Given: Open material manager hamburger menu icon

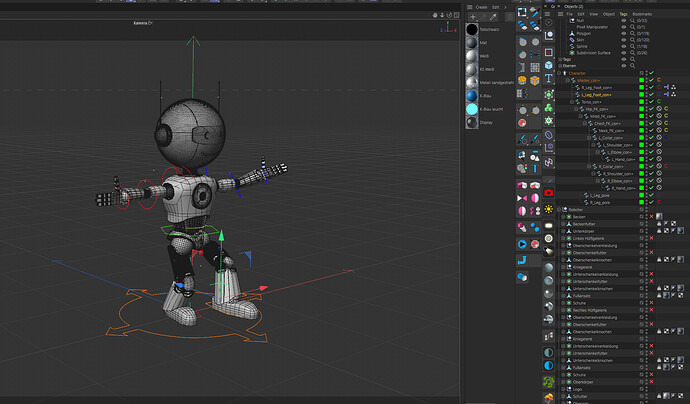Looking at the screenshot, I should pos(470,7).
